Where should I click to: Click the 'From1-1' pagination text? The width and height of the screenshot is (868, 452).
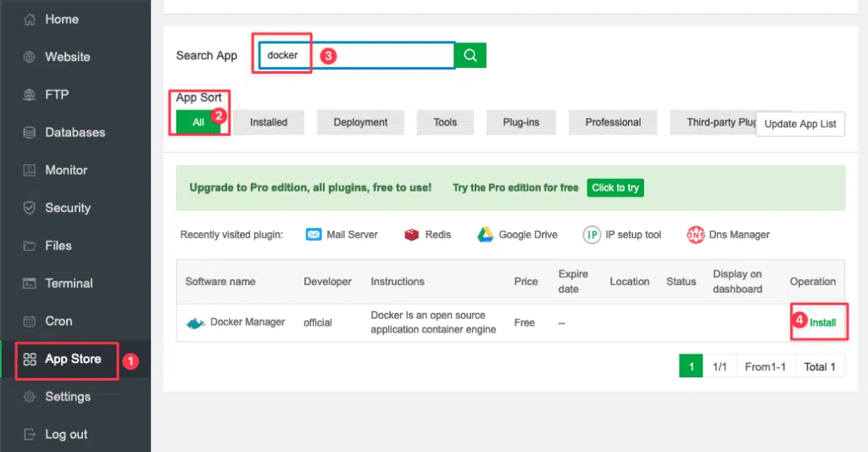point(765,366)
